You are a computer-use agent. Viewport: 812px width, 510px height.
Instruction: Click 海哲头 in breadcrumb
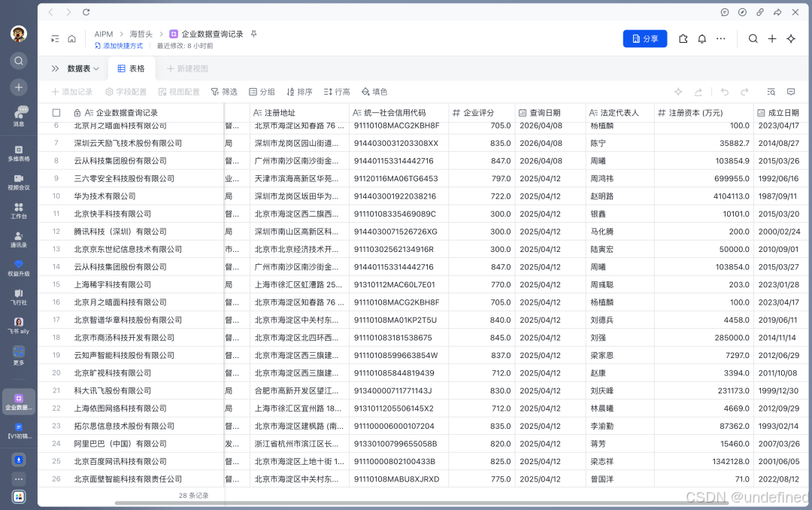[x=141, y=34]
